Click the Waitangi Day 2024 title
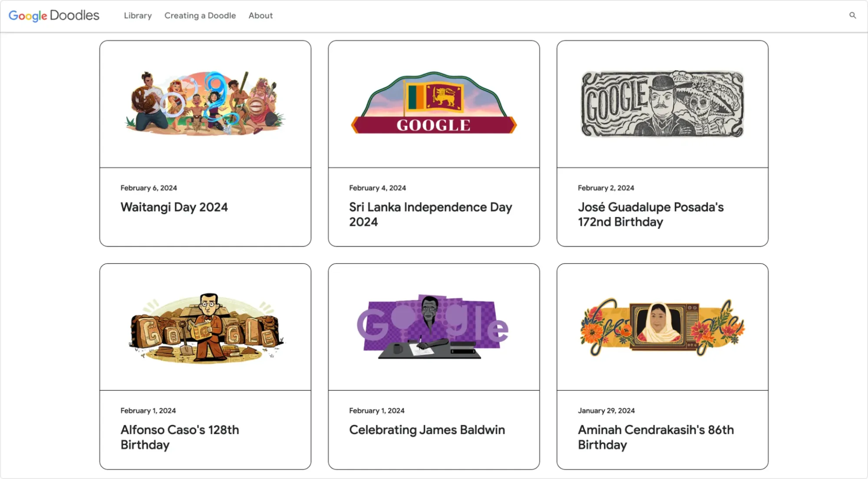Image resolution: width=868 pixels, height=479 pixels. coord(174,207)
